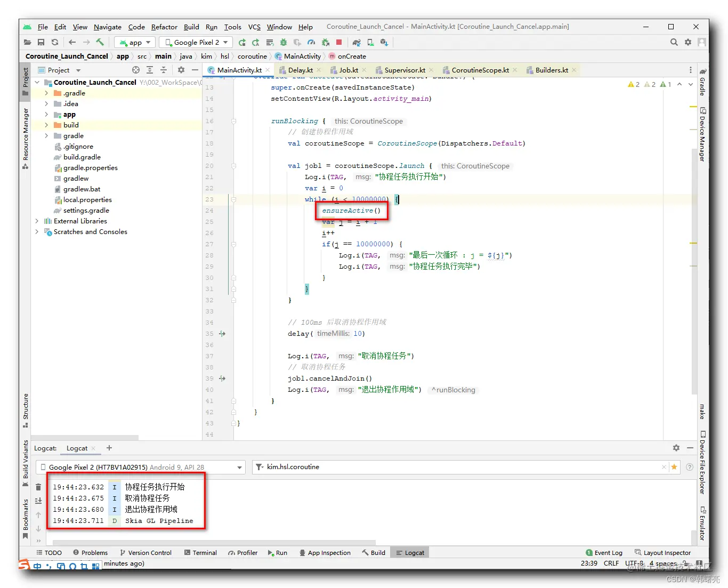Open the Terminal tool window
The width and height of the screenshot is (728, 588).
(200, 553)
